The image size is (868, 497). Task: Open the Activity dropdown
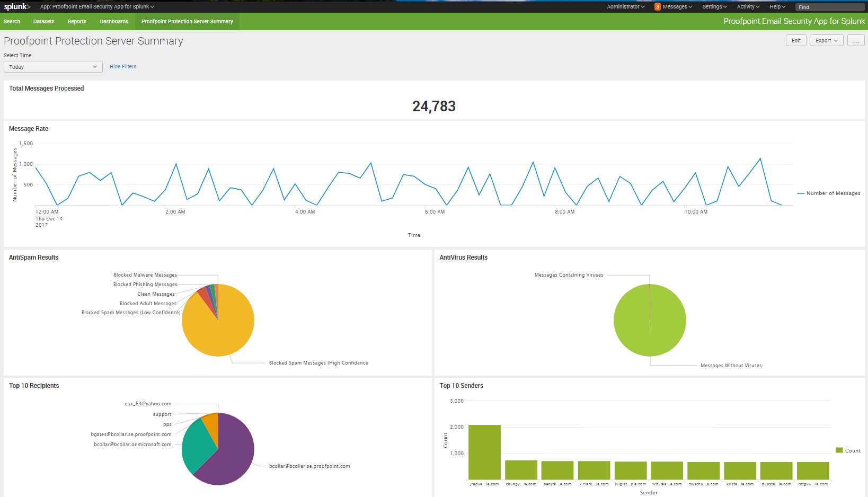click(748, 7)
